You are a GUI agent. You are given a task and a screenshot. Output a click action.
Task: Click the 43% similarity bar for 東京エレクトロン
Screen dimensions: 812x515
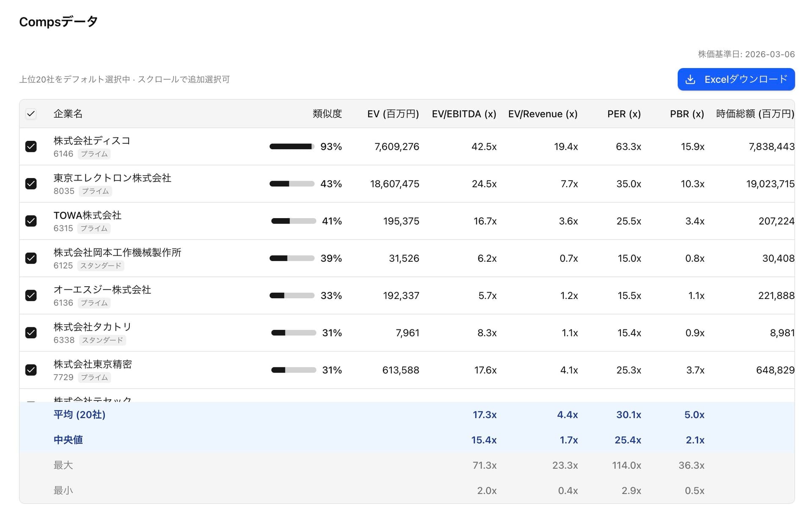pos(292,184)
